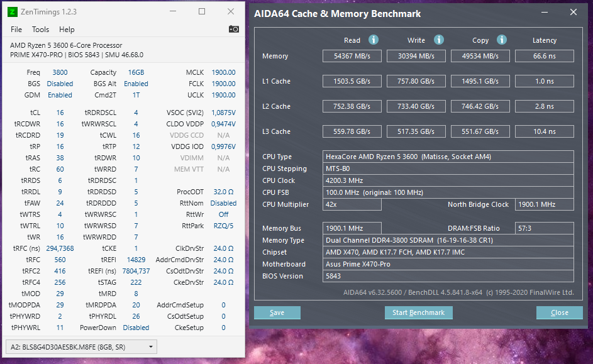The width and height of the screenshot is (593, 364).
Task: Click the MCLK value 1900.00
Action: pyautogui.click(x=223, y=72)
